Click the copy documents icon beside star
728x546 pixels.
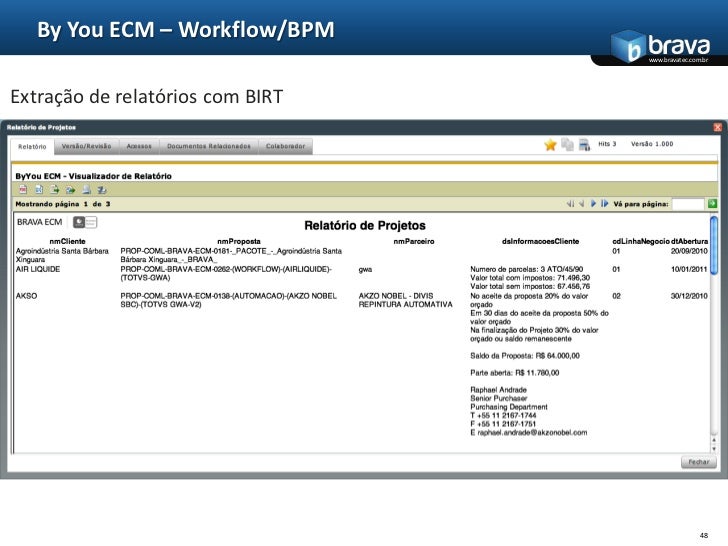pyautogui.click(x=567, y=144)
